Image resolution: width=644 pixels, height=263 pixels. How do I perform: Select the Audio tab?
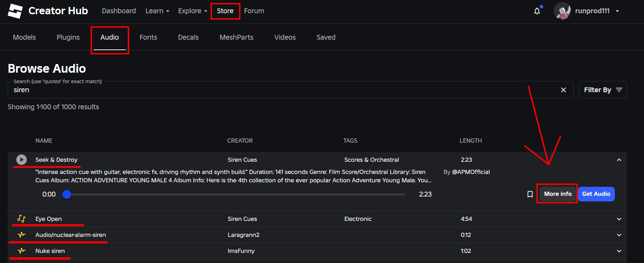[x=110, y=37]
